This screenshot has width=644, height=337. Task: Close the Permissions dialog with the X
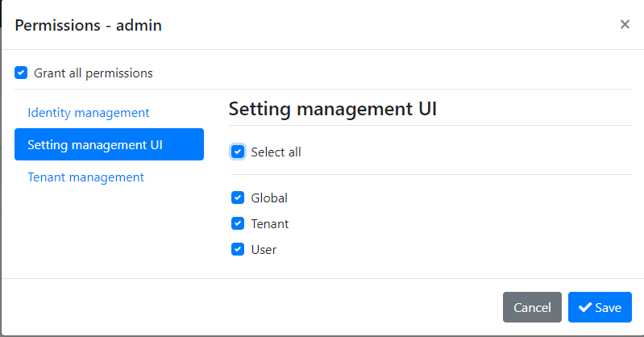pos(625,24)
